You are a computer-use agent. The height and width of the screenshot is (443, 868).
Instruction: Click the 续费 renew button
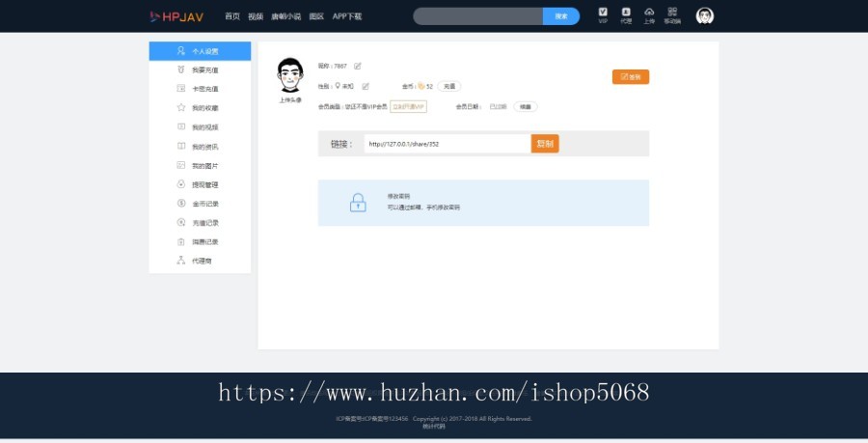526,107
